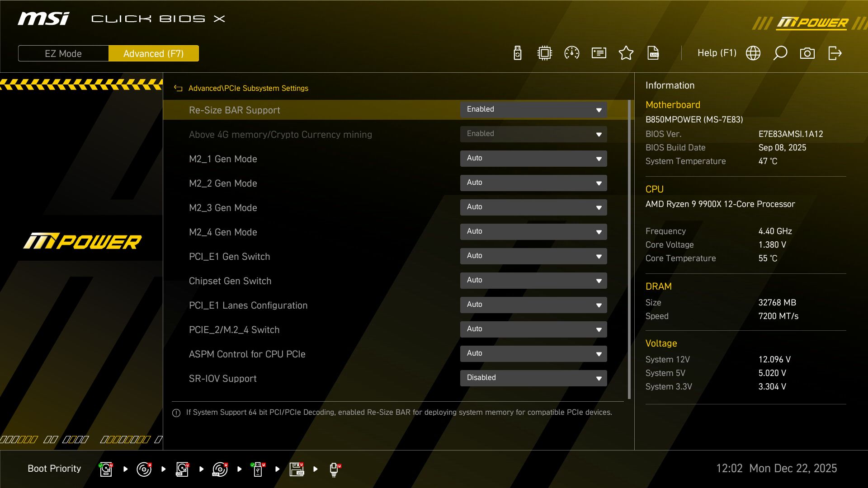Click the search magnifier icon
868x488 pixels.
(780, 53)
